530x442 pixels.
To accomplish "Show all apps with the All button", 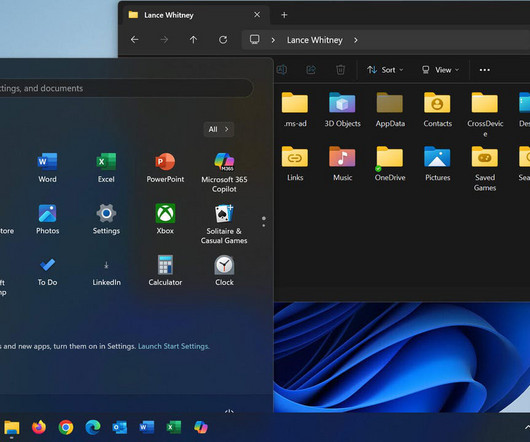I will (x=219, y=129).
